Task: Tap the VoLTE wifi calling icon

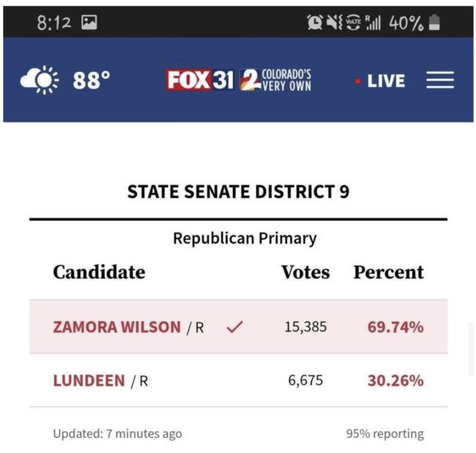Action: (x=354, y=23)
